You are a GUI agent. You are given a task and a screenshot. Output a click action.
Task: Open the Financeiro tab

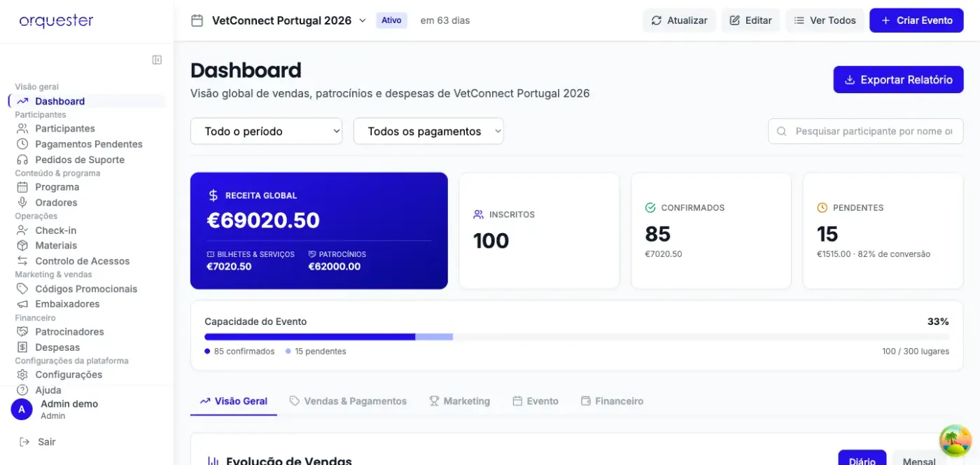pyautogui.click(x=612, y=401)
